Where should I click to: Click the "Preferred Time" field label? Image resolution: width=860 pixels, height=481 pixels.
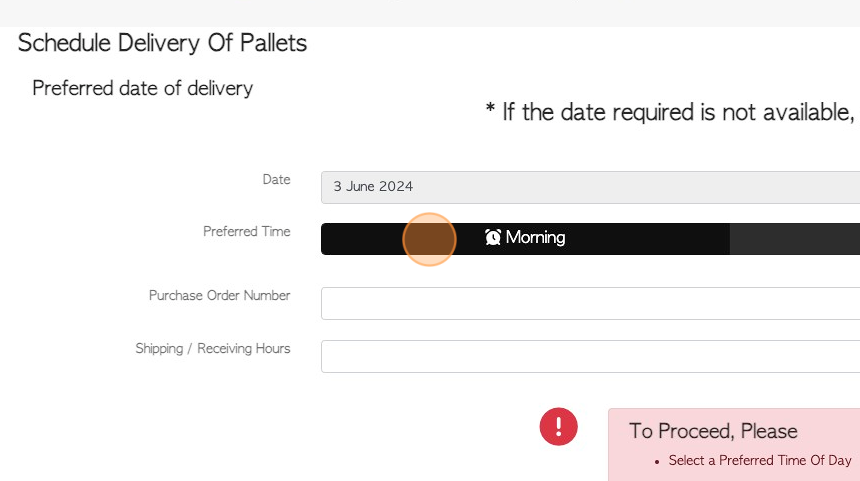[x=246, y=231]
